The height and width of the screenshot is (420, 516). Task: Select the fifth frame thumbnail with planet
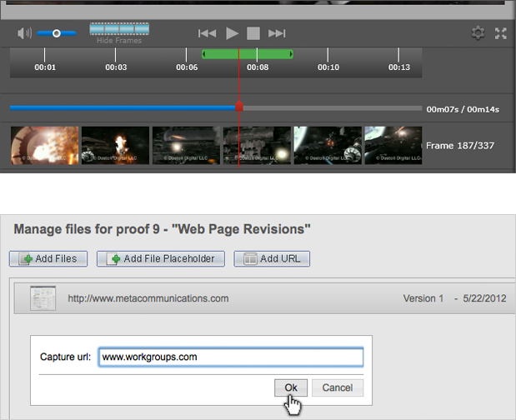click(328, 145)
